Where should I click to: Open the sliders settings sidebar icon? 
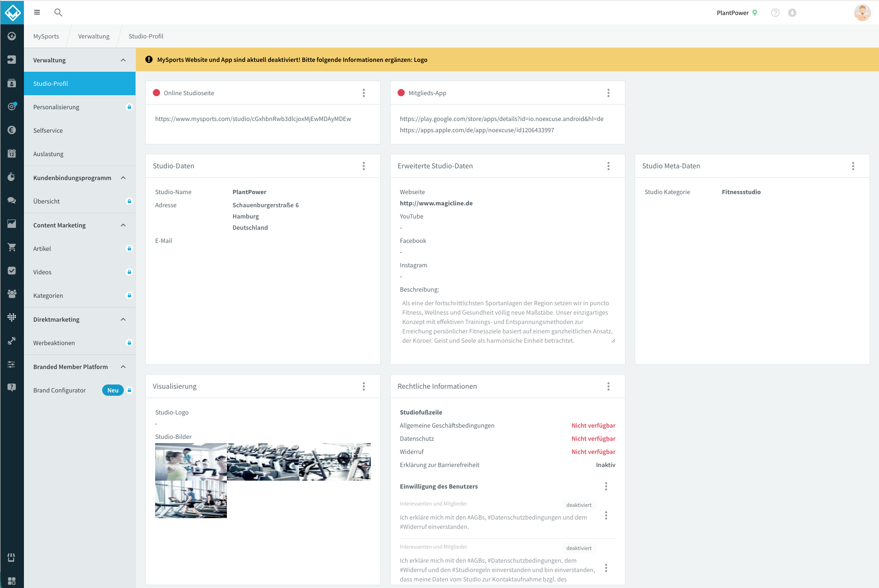tap(12, 364)
